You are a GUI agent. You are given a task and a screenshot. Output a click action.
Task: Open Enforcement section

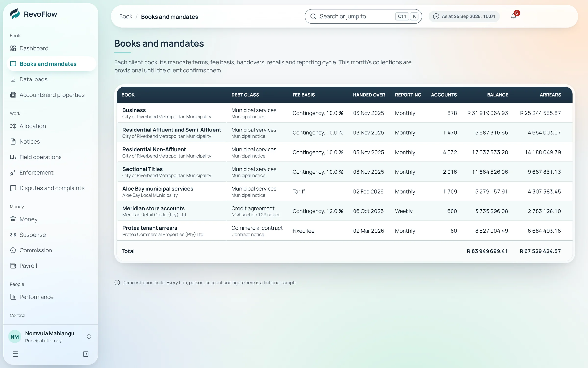click(x=51, y=172)
